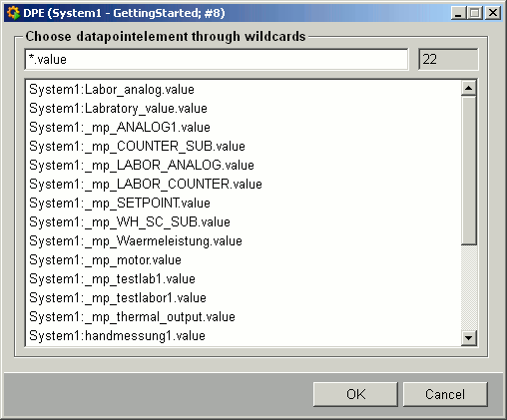Choose System1:_mp_ANALOG1.value from list

coord(244,128)
